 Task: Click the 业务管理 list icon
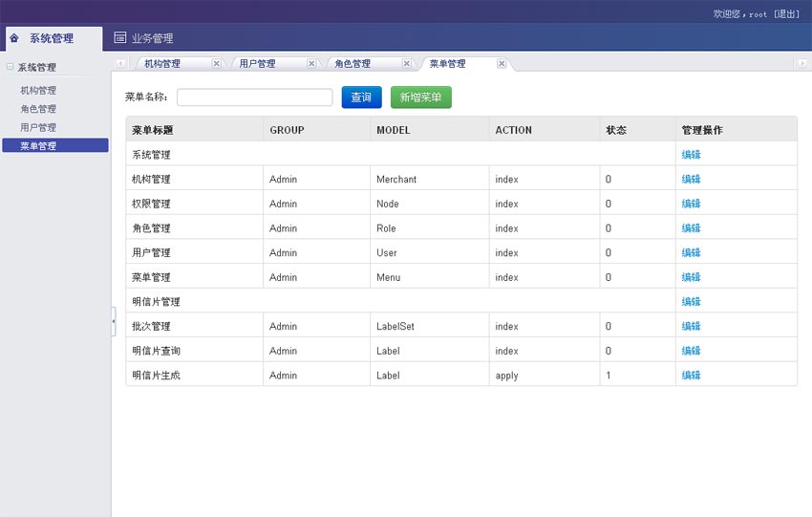[x=120, y=38]
